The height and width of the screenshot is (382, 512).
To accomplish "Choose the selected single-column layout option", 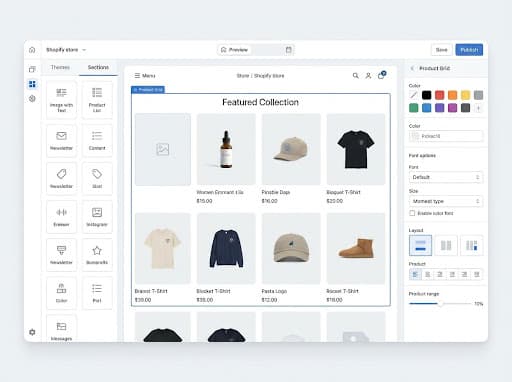I will click(x=420, y=245).
